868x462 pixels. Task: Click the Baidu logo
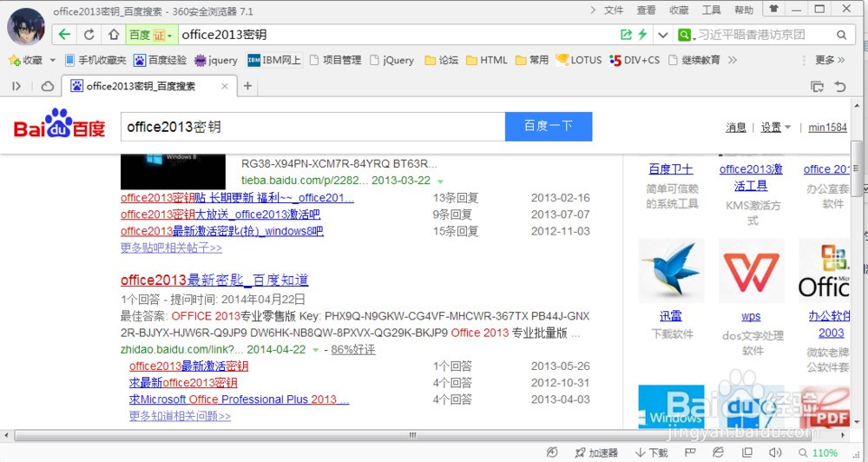point(59,125)
